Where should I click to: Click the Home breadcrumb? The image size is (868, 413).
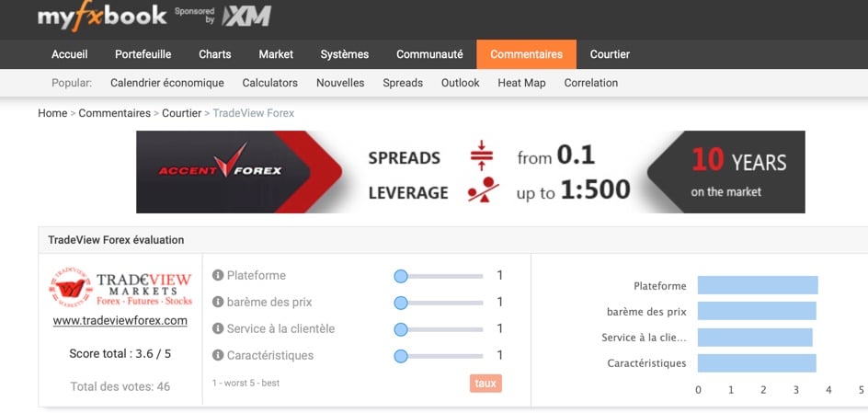(52, 113)
